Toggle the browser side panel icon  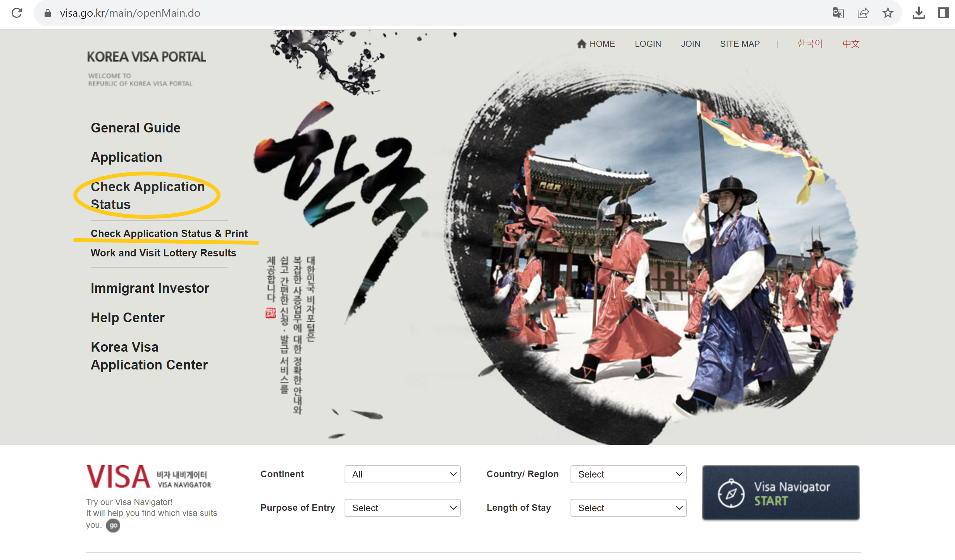point(943,13)
